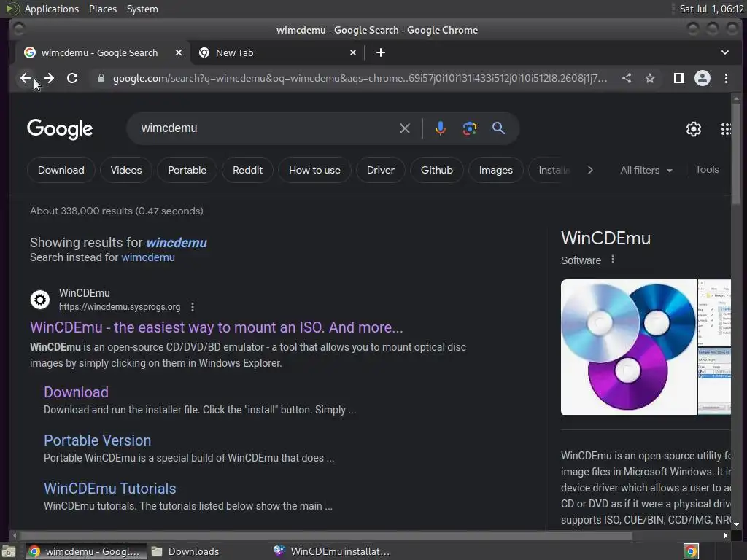Open more options beside Software label
The height and width of the screenshot is (560, 747).
pyautogui.click(x=613, y=260)
